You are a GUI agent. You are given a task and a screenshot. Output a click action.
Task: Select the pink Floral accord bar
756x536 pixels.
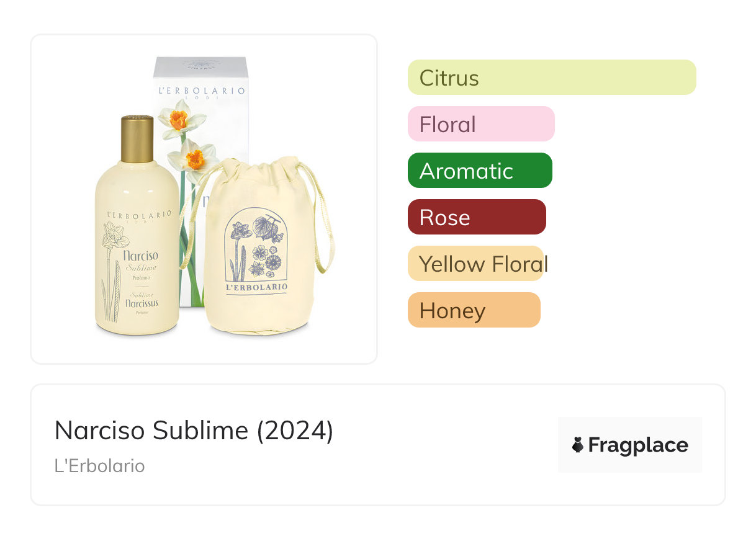point(480,124)
